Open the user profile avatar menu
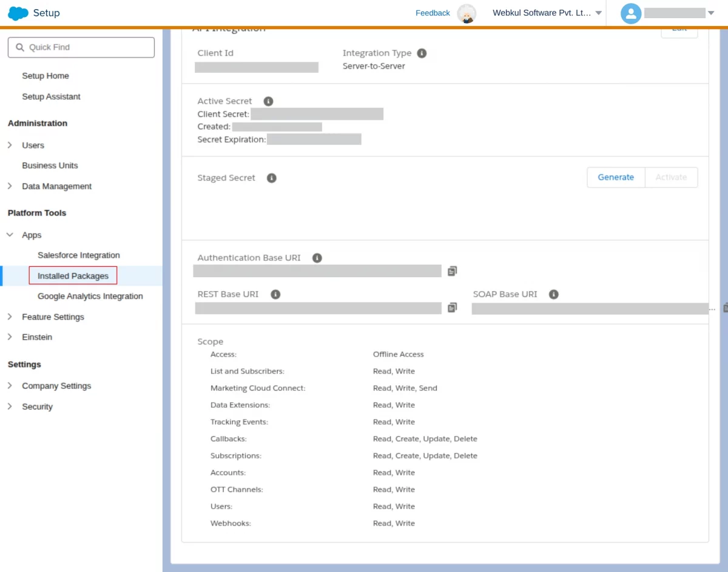 point(631,13)
